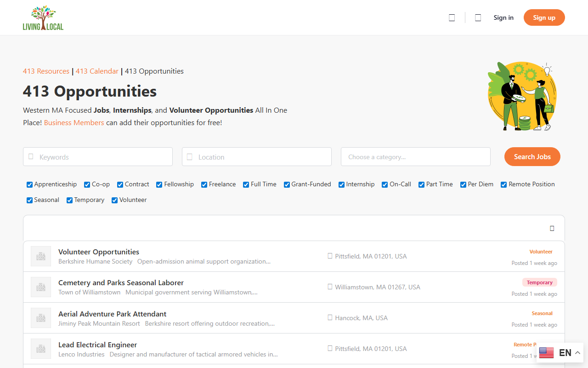Click the Jiminy Peak Mountain Resort company logo
The image size is (588, 368).
tap(41, 318)
